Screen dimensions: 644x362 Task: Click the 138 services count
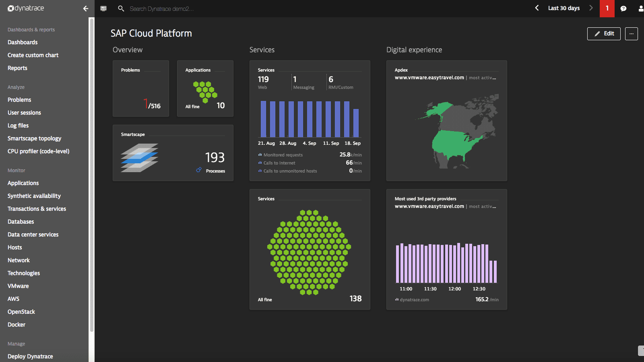[355, 298]
